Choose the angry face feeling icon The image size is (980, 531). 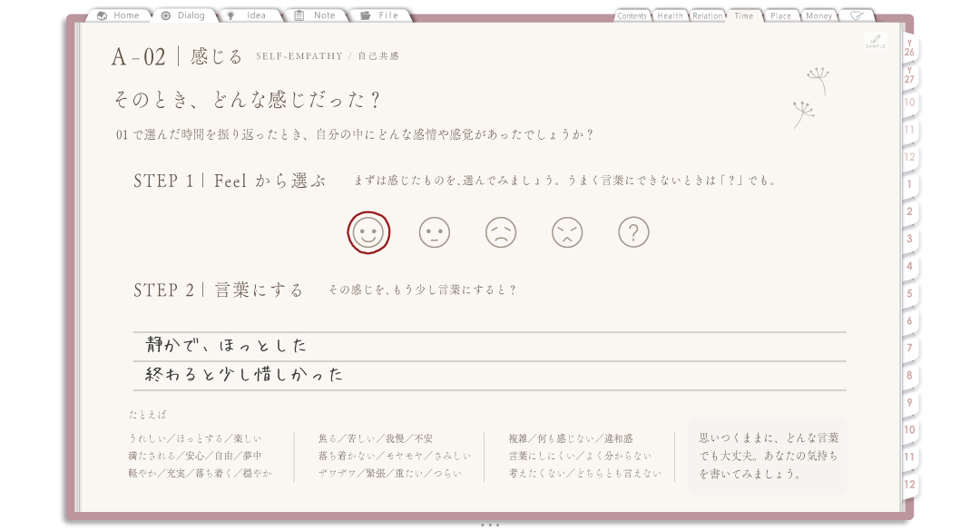pyautogui.click(x=567, y=232)
